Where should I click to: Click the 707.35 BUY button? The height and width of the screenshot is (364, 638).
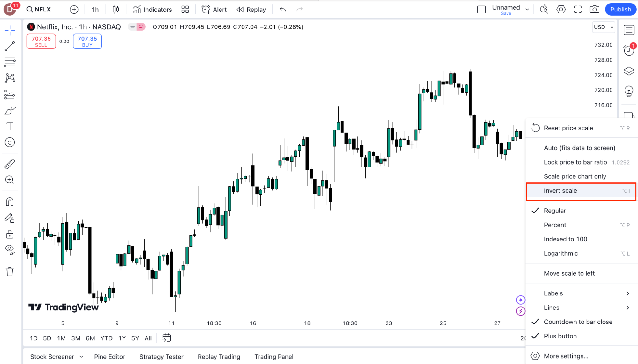coord(87,41)
